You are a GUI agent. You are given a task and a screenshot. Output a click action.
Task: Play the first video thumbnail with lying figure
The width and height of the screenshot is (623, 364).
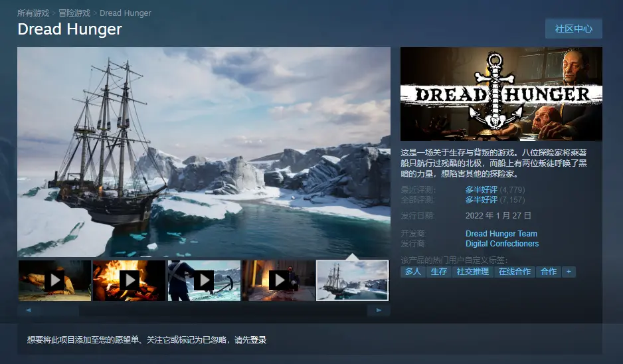[55, 280]
